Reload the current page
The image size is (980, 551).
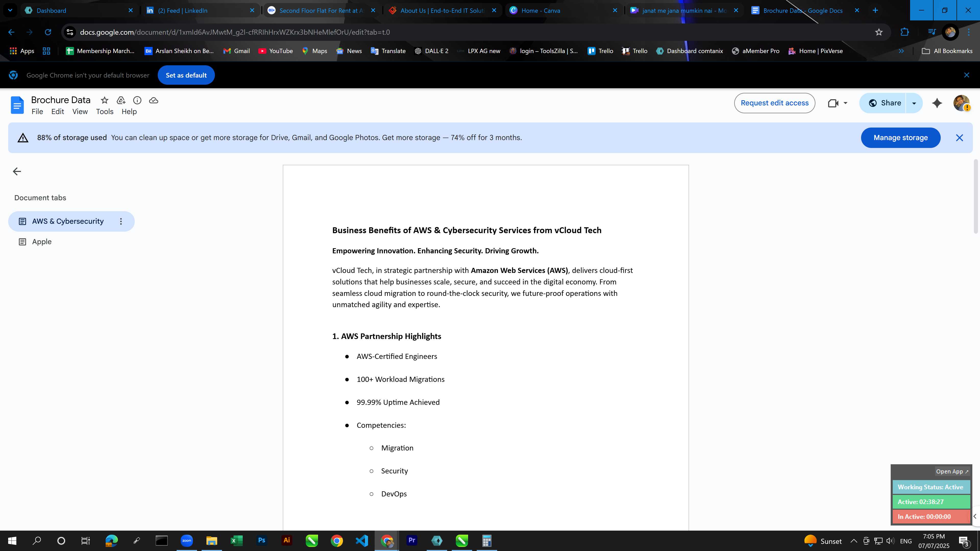point(48,32)
